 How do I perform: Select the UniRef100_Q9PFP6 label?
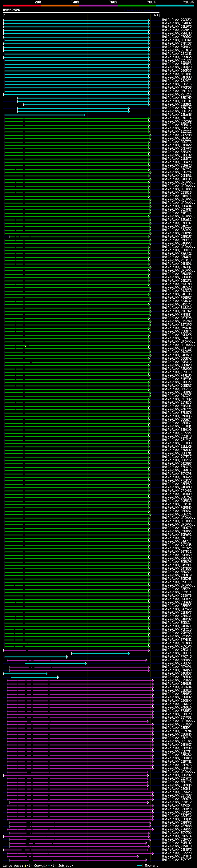pos(177,823)
